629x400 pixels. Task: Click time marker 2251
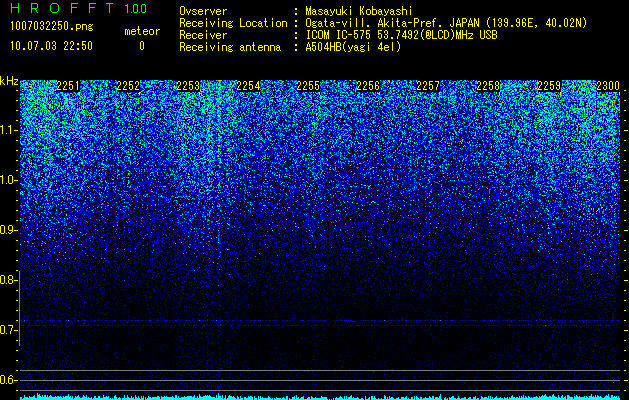click(x=68, y=86)
